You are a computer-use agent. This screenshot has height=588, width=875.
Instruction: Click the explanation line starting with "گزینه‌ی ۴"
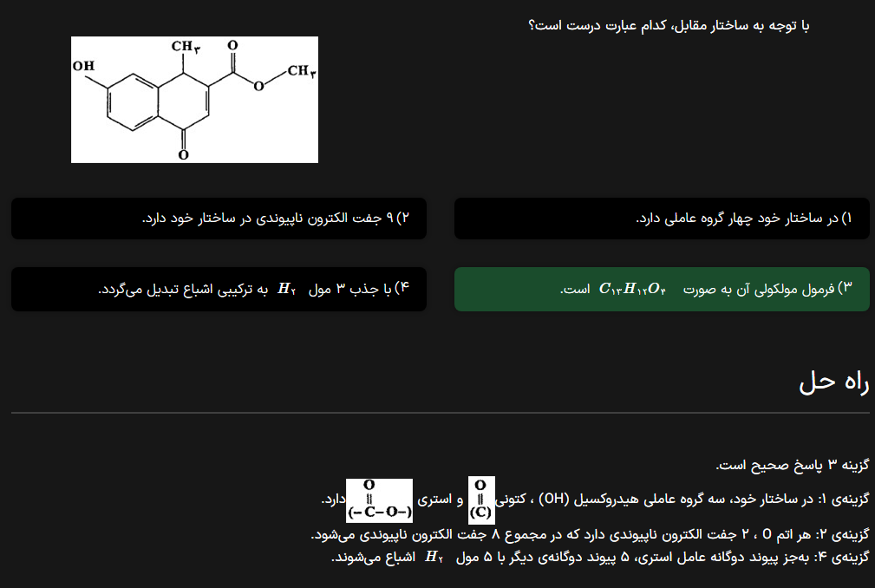(x=600, y=557)
